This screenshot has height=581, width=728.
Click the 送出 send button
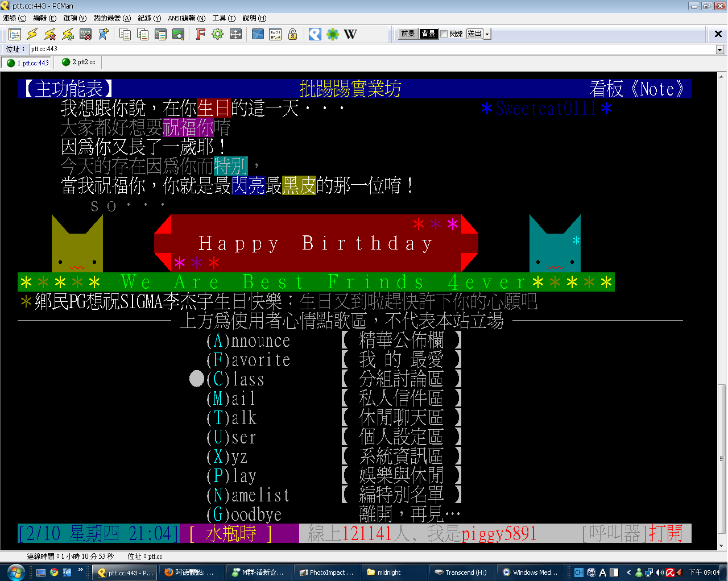pos(474,34)
